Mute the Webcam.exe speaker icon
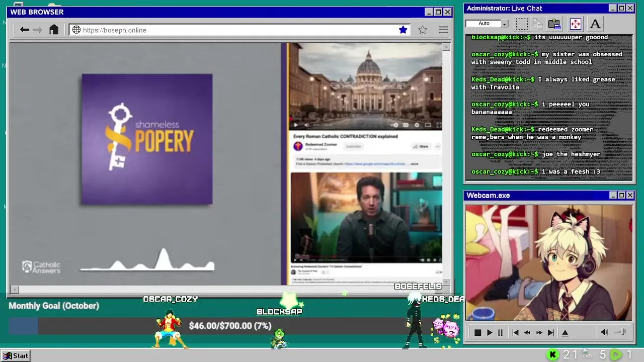 [605, 332]
